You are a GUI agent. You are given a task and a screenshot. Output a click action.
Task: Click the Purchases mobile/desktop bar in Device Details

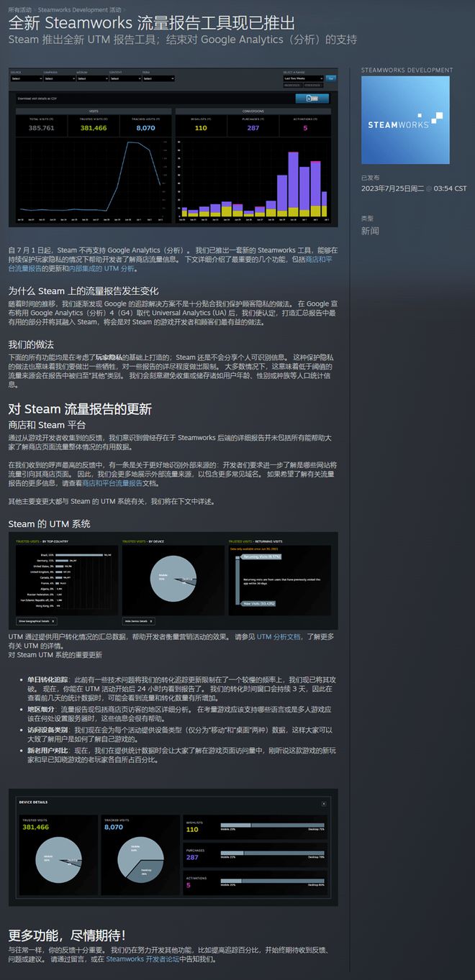(272, 853)
